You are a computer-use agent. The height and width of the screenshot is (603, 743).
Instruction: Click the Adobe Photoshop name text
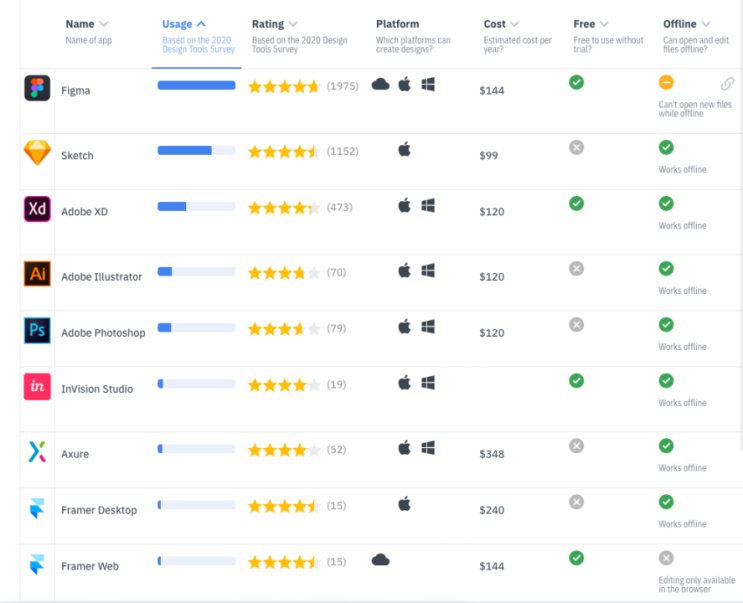coord(103,333)
